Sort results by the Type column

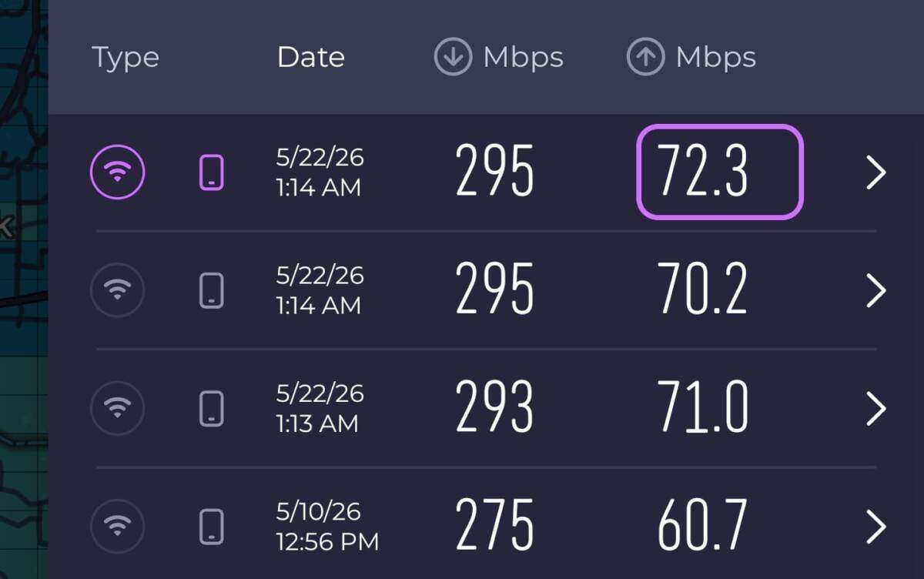coord(126,58)
